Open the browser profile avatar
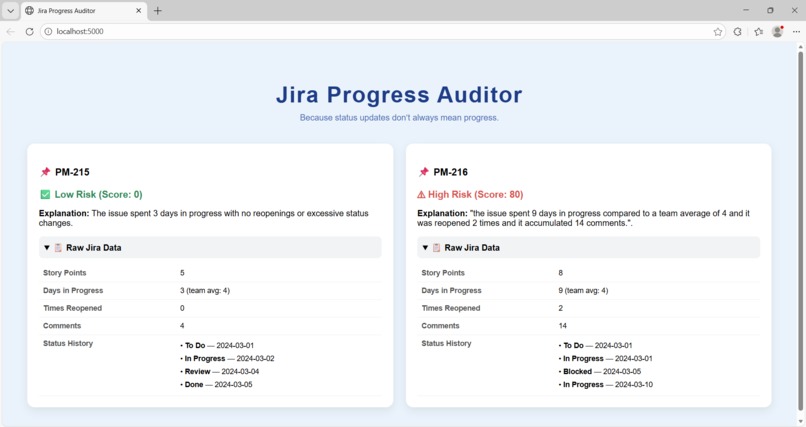The height and width of the screenshot is (427, 806). (778, 32)
